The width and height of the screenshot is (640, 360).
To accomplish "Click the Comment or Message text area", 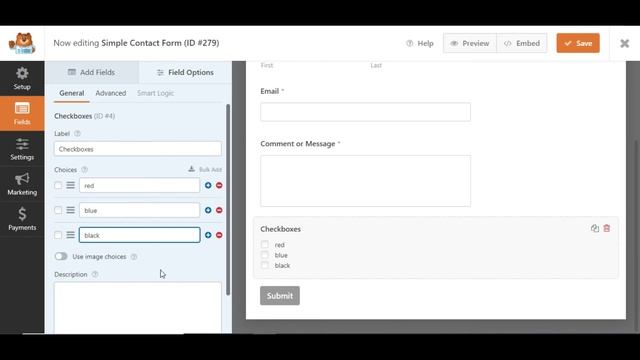I will pos(365,181).
